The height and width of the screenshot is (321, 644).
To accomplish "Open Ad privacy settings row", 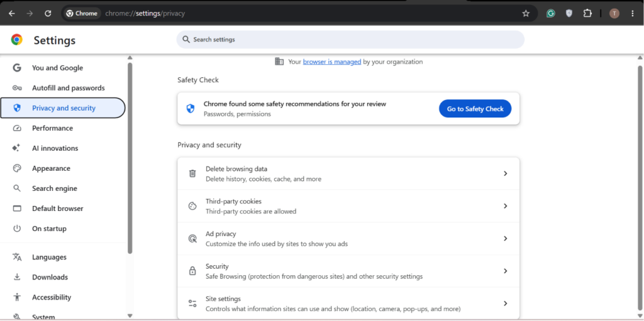I will pos(348,239).
